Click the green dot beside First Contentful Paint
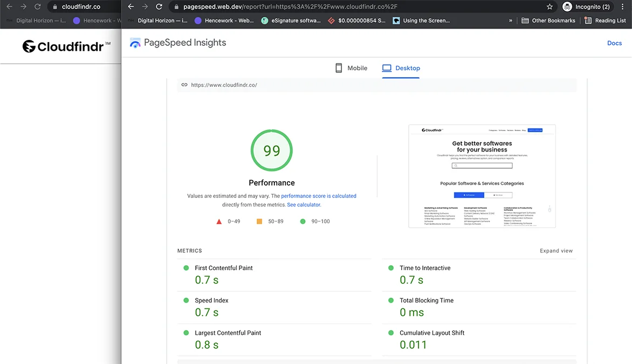632x364 pixels. 186,268
